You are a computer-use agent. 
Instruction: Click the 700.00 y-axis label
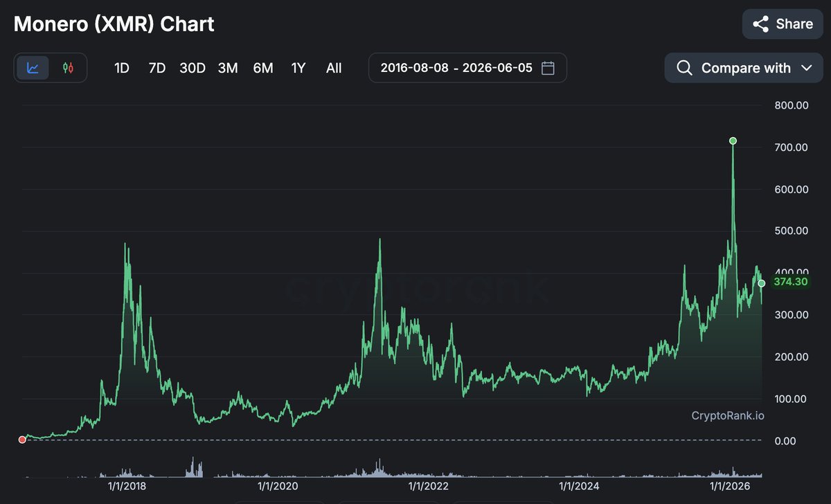[x=792, y=147]
